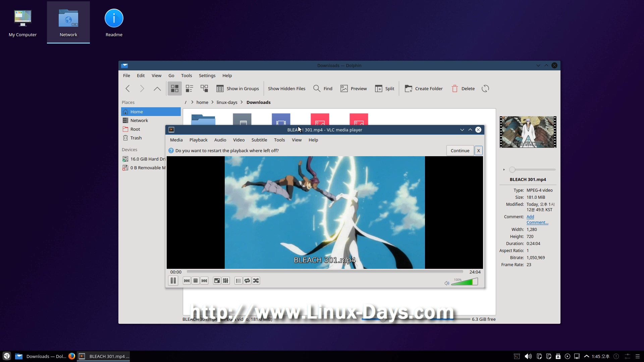
Task: Open VLC Playback menu
Action: pos(198,140)
